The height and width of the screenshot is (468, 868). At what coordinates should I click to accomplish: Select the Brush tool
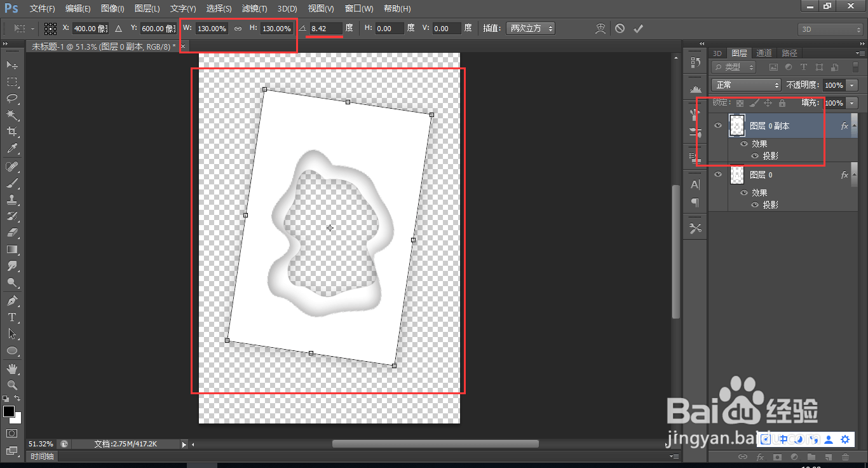[12, 183]
